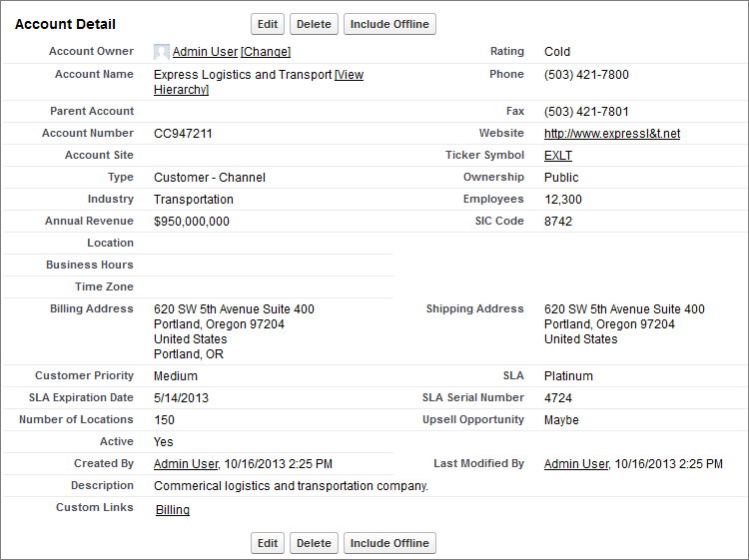
Task: Click the SLA value Platinum
Action: [568, 376]
